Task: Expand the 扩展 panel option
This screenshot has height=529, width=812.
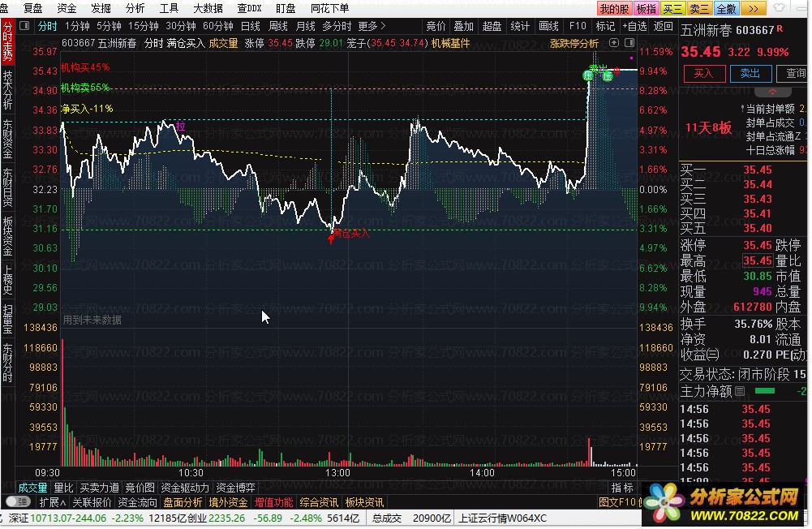Action: click(x=52, y=502)
